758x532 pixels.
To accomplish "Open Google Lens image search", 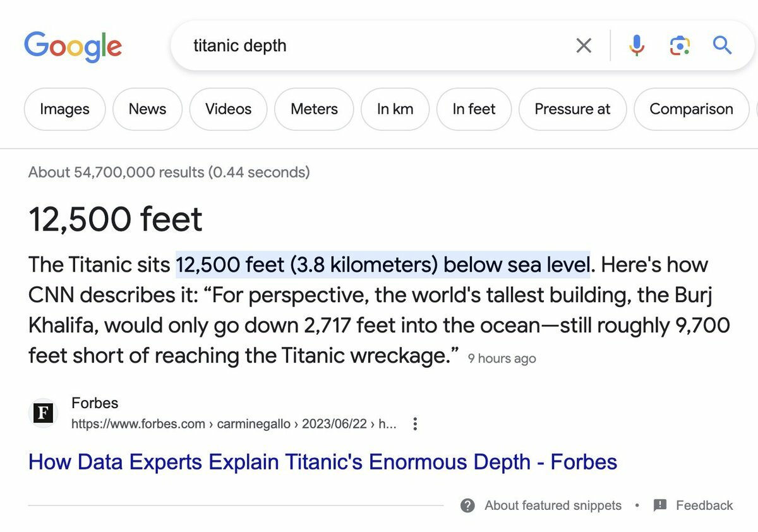I will click(679, 45).
